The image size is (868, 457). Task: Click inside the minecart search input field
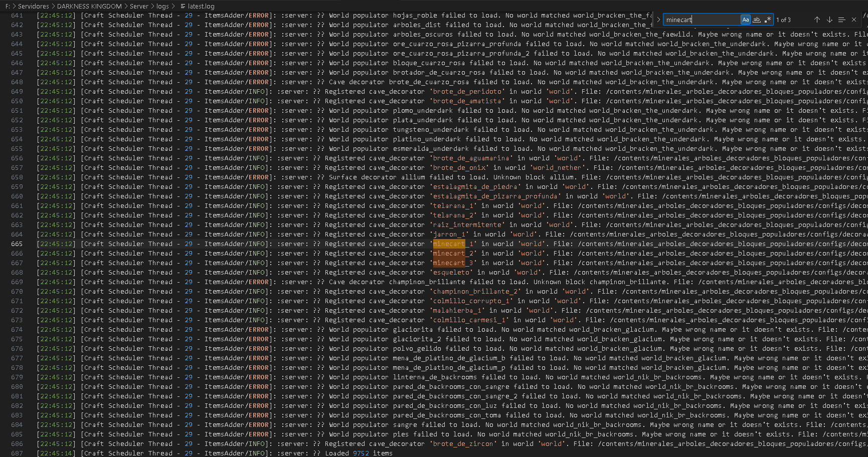702,19
